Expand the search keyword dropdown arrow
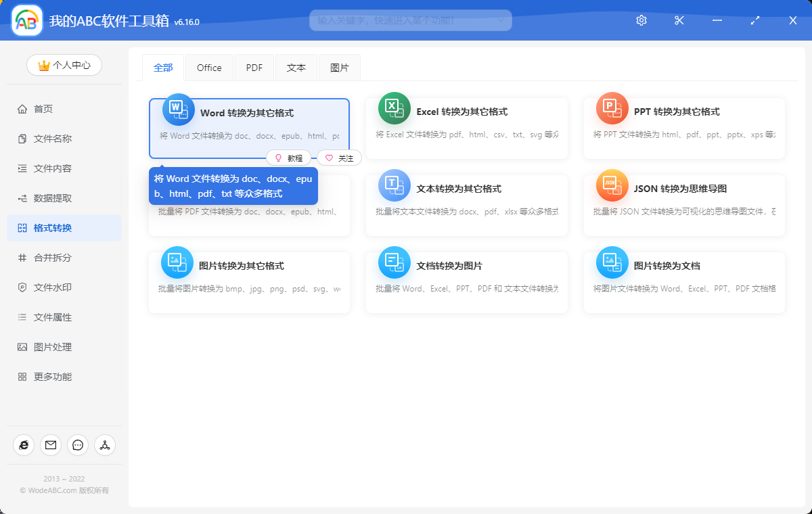This screenshot has width=812, height=514. pos(502,20)
